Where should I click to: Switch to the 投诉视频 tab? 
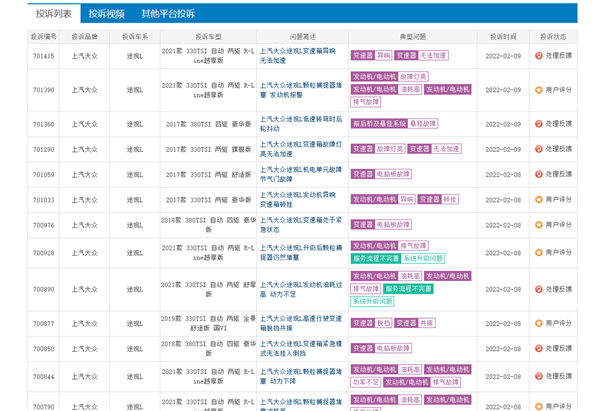point(107,14)
